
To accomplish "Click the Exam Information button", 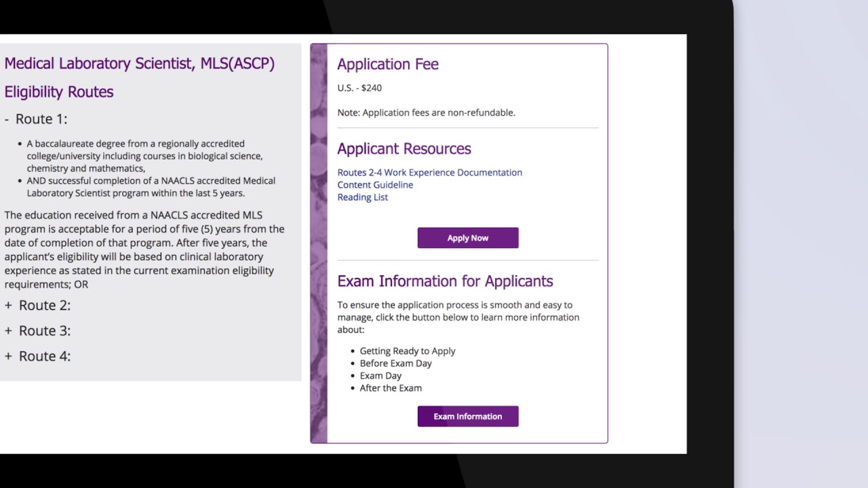I will pyautogui.click(x=468, y=416).
